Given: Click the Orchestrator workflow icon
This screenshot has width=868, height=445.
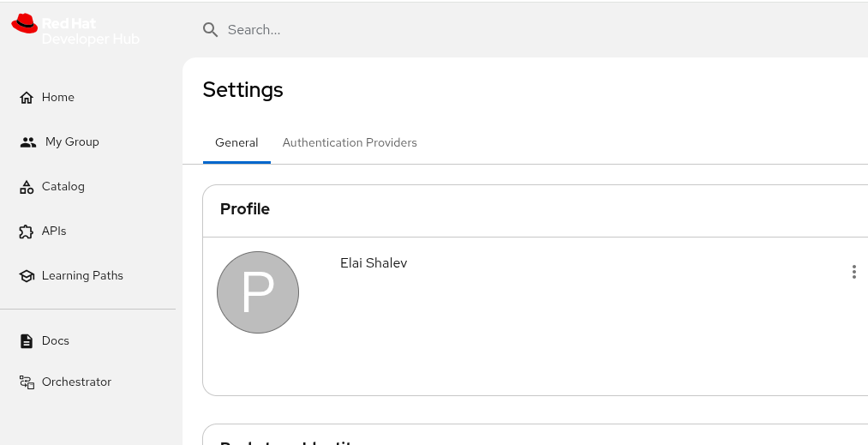Looking at the screenshot, I should pos(27,382).
